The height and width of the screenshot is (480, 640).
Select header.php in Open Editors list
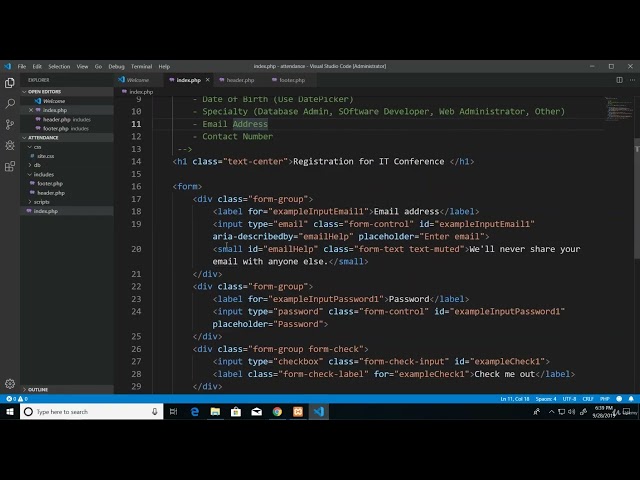(67, 120)
